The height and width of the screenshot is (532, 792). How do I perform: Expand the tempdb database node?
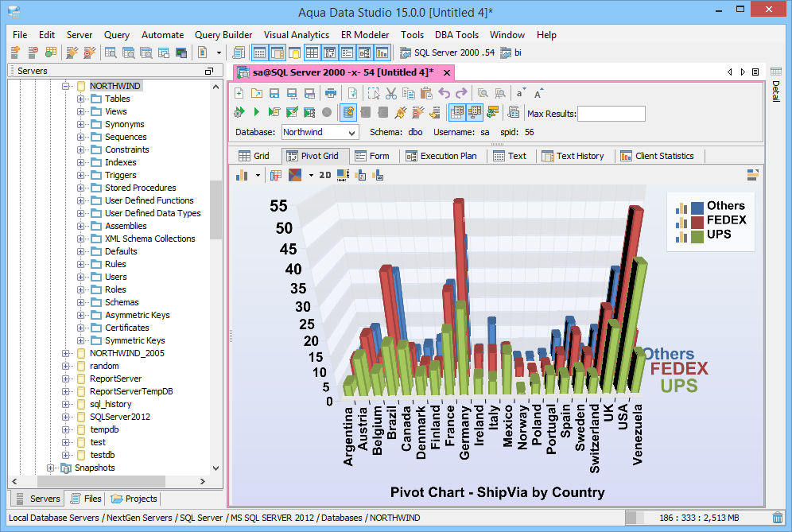coord(65,429)
